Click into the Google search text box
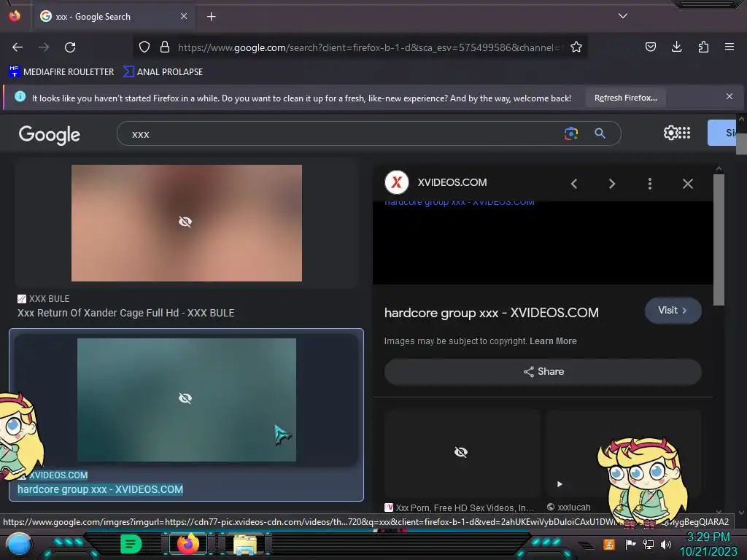Viewport: 747px width, 560px height. tap(343, 134)
